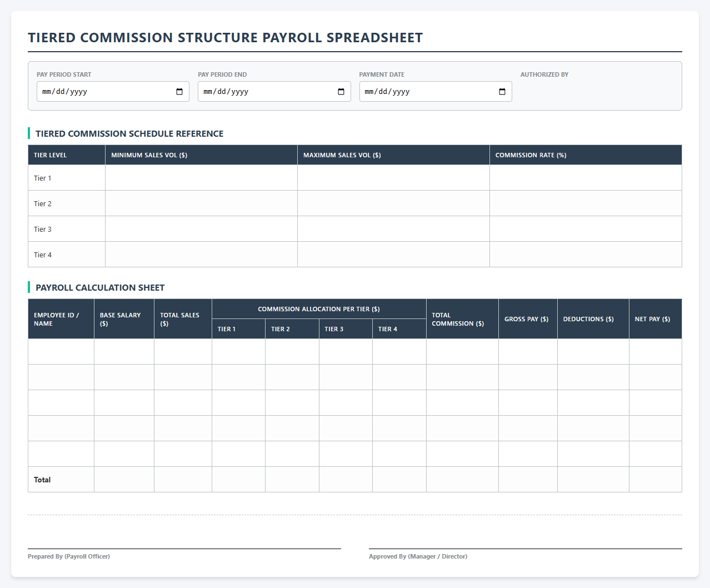Click the 'Commission Rate (%)' column header

(x=586, y=155)
